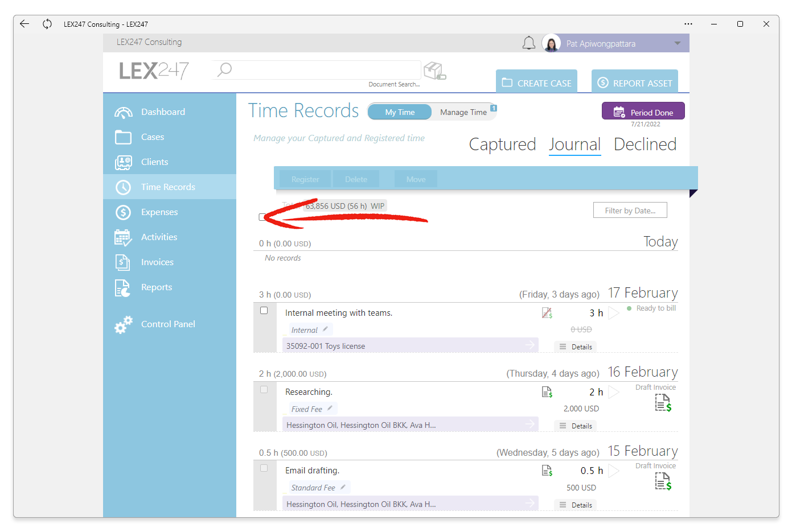Switch to the Declined tab
Image resolution: width=792 pixels, height=532 pixels.
click(x=645, y=145)
